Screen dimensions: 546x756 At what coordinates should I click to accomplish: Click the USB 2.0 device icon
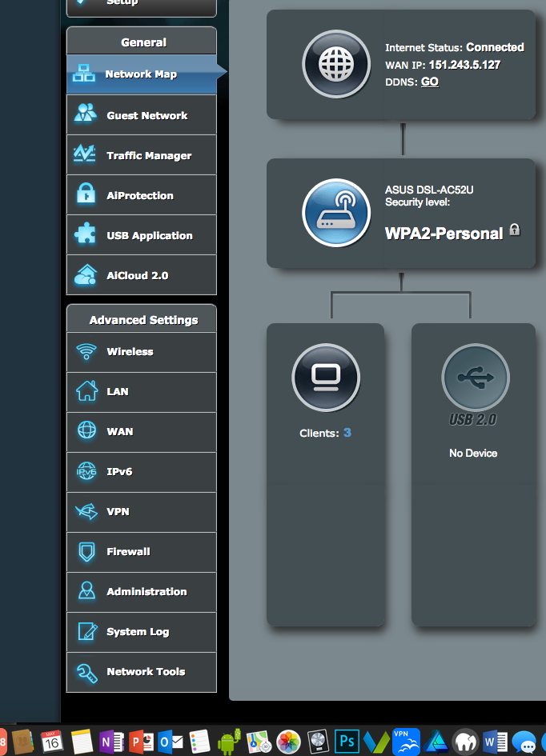tap(476, 378)
